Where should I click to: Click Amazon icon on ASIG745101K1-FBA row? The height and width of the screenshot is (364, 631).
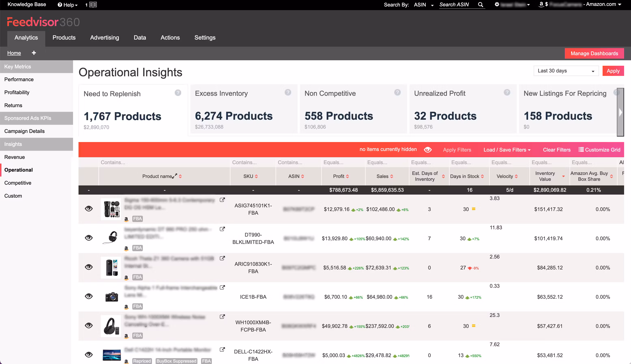[126, 219]
